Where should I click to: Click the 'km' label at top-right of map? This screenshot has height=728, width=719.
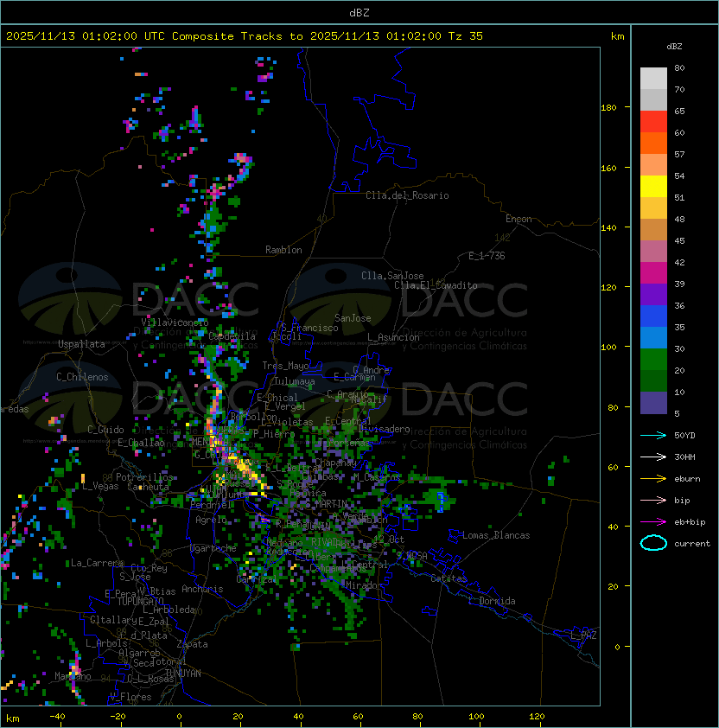pos(617,36)
